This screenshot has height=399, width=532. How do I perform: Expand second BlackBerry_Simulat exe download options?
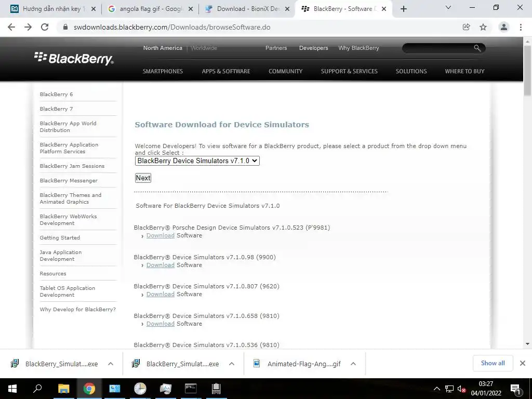232,364
